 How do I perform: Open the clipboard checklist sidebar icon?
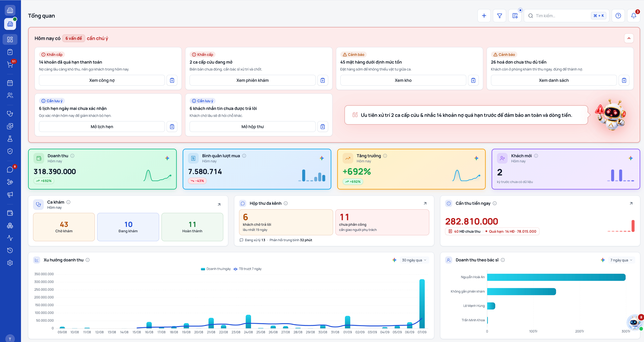[10, 52]
